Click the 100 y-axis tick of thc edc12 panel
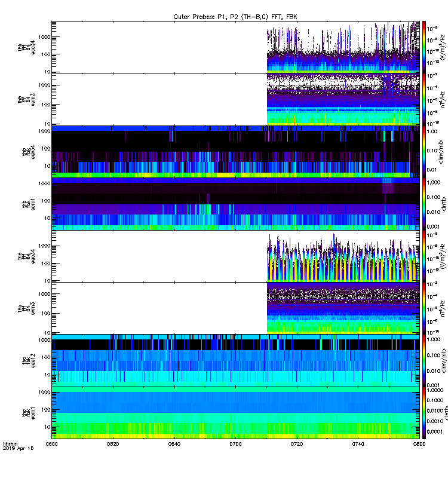Image resolution: width=448 pixels, height=478 pixels. (46, 357)
